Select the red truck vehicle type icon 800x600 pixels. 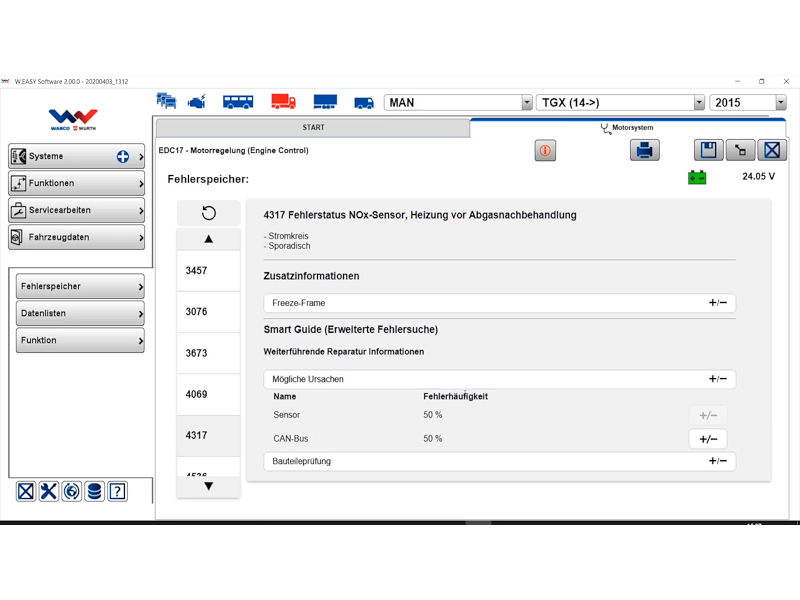click(x=284, y=102)
